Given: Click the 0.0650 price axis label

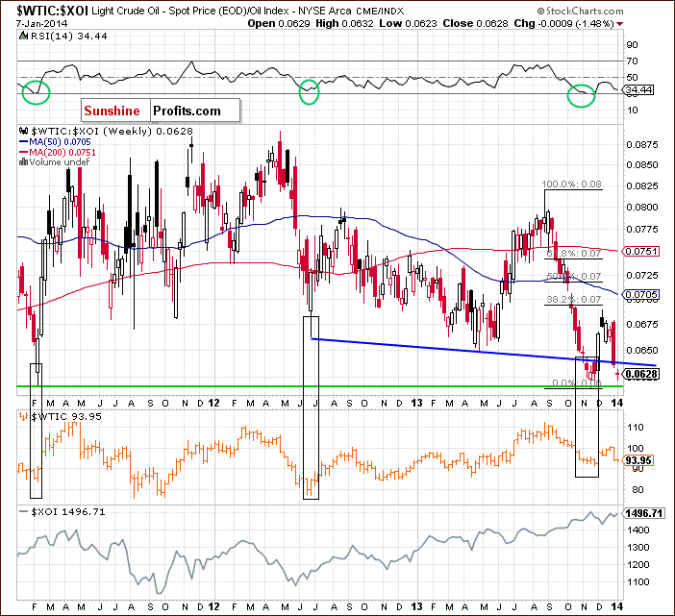Looking at the screenshot, I should tap(642, 351).
